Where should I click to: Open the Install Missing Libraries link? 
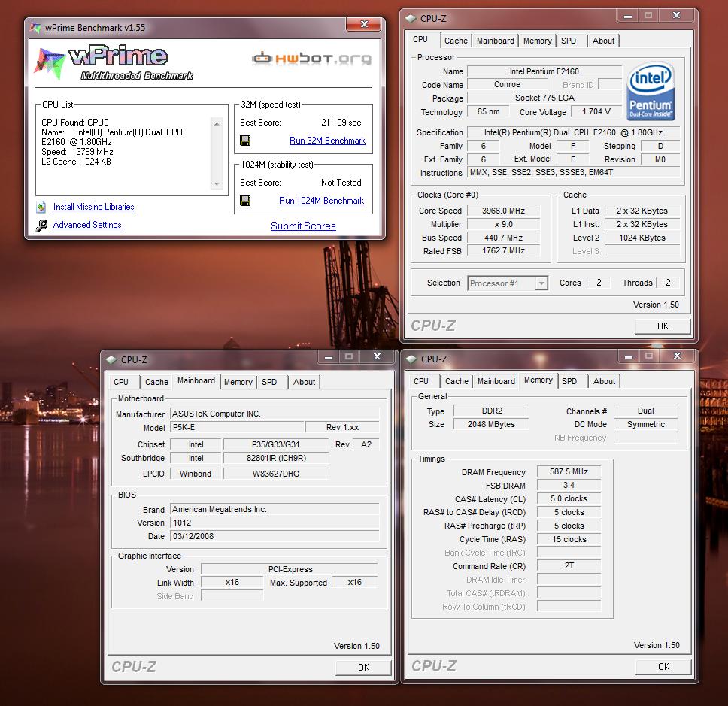93,207
